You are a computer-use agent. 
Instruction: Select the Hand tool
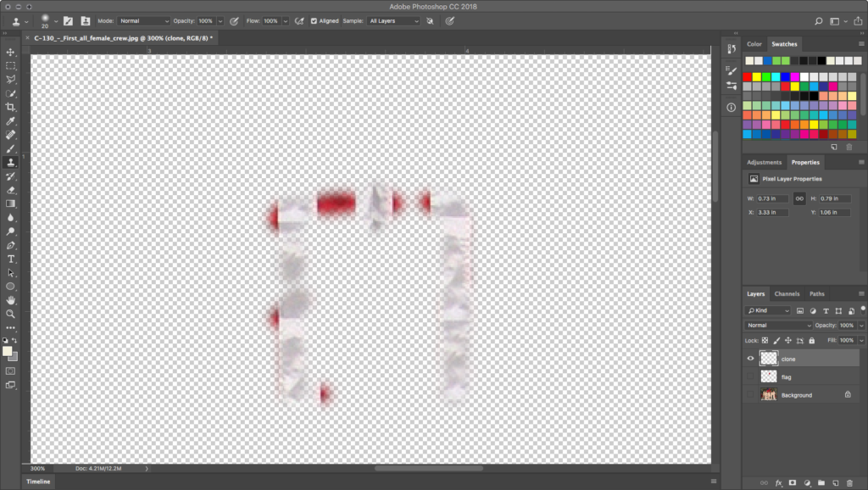coord(11,300)
